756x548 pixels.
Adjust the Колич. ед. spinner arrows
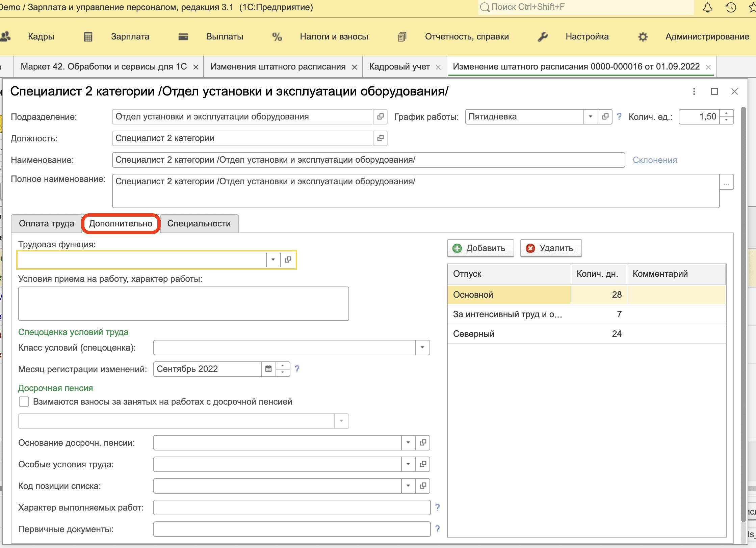coord(726,117)
